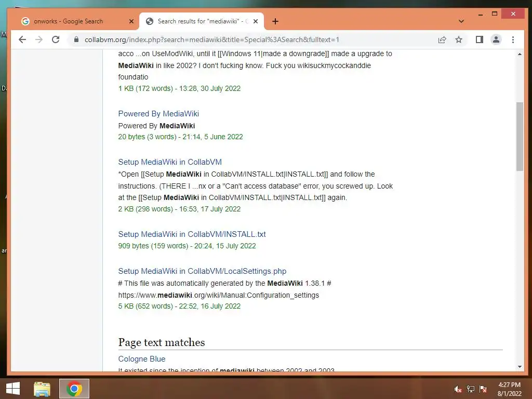Close the mediawiki search results tab
The height and width of the screenshot is (399, 532).
256,21
